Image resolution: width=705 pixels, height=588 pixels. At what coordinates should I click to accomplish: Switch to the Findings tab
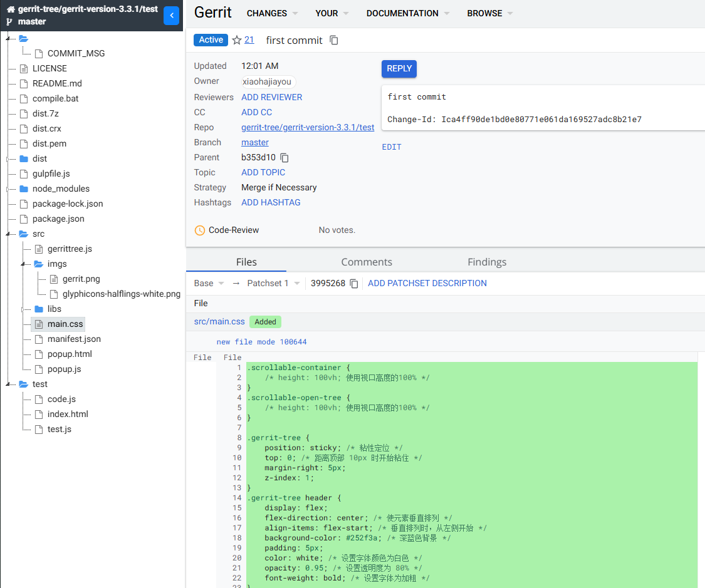(487, 262)
